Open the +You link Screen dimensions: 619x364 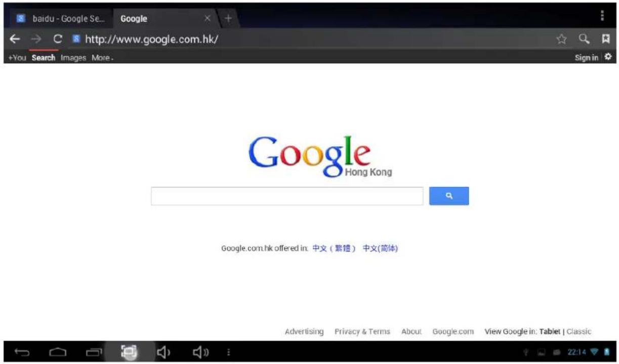[17, 58]
